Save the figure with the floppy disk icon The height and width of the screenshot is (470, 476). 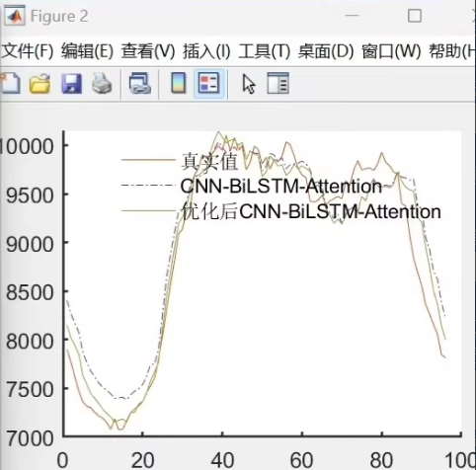(x=71, y=84)
